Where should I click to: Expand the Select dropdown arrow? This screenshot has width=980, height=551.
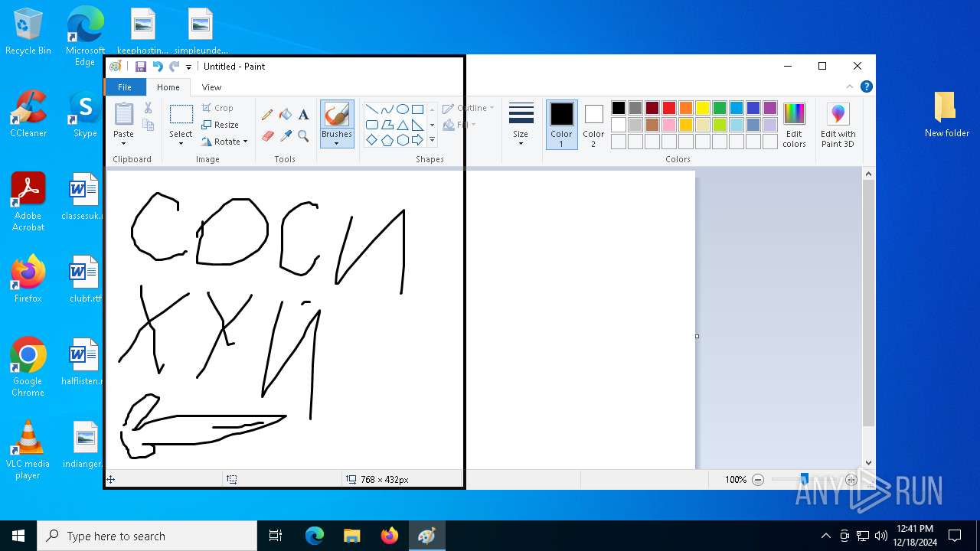pos(181,143)
